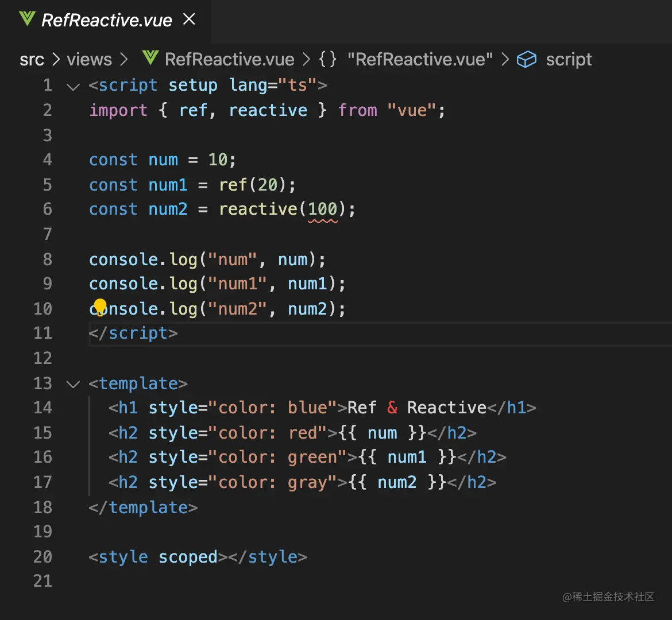Click the Vue logo icon on tab

coord(28,19)
